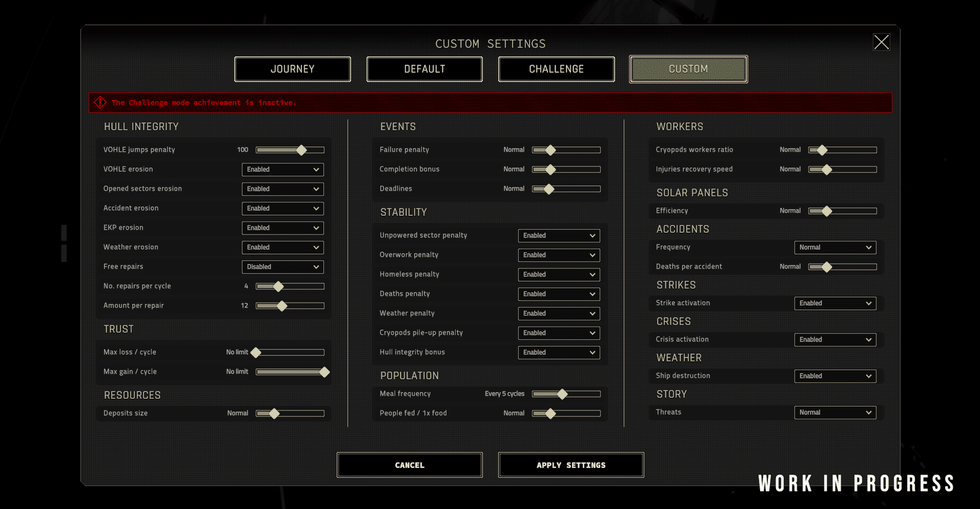Expand the Strike activation dropdown
This screenshot has height=509, width=980.
coord(835,303)
